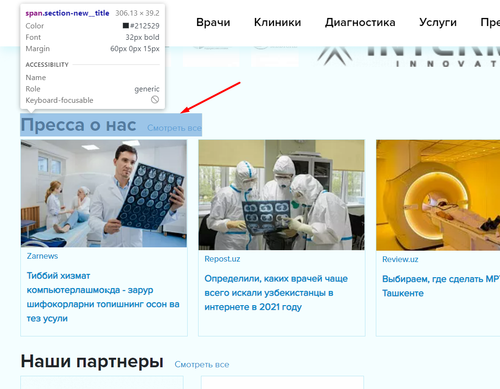Screen dimensions: 500x389
Task: Click the 'generic' role value in tooltip
Action: pos(147,89)
